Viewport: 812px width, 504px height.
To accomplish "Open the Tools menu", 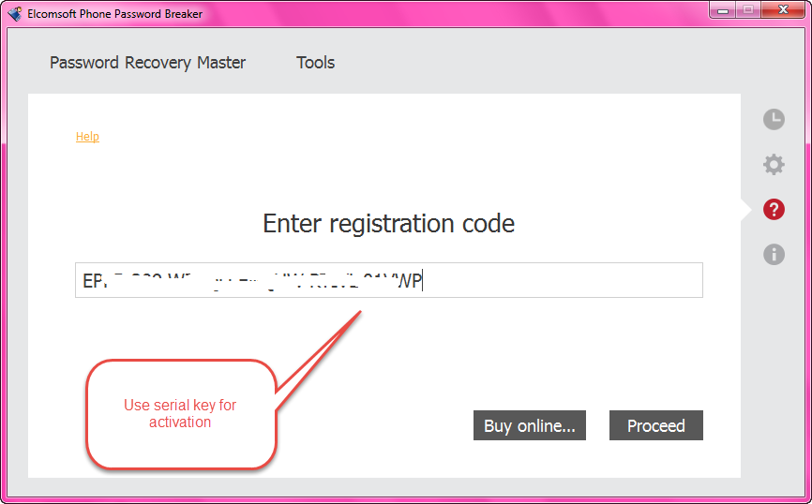I will pyautogui.click(x=315, y=63).
